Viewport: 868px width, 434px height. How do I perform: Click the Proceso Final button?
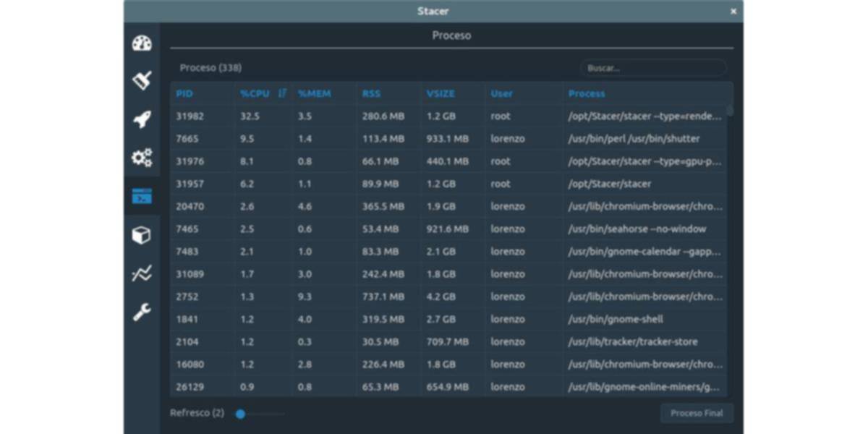(x=697, y=413)
